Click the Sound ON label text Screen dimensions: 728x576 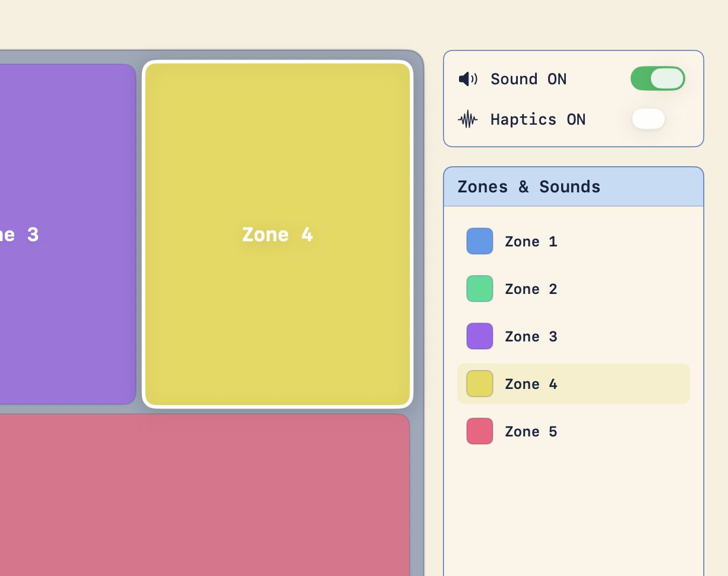tap(528, 79)
